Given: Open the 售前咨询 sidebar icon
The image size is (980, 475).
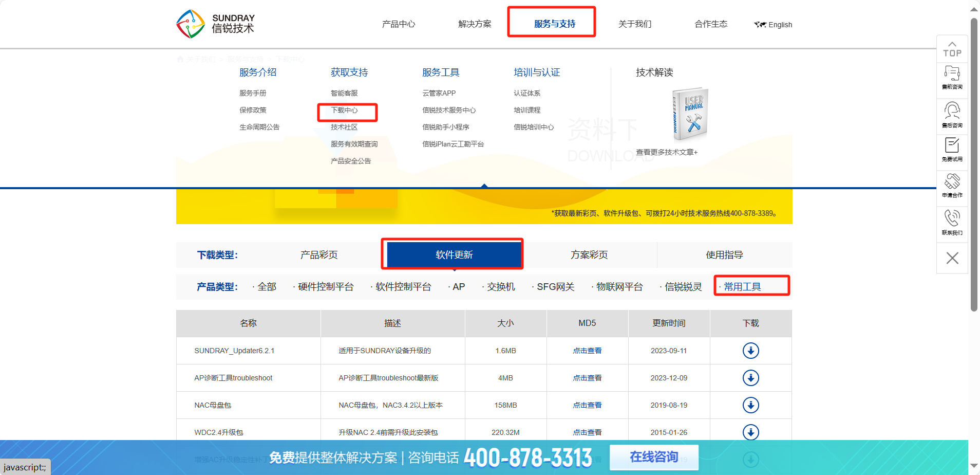Looking at the screenshot, I should click(952, 77).
